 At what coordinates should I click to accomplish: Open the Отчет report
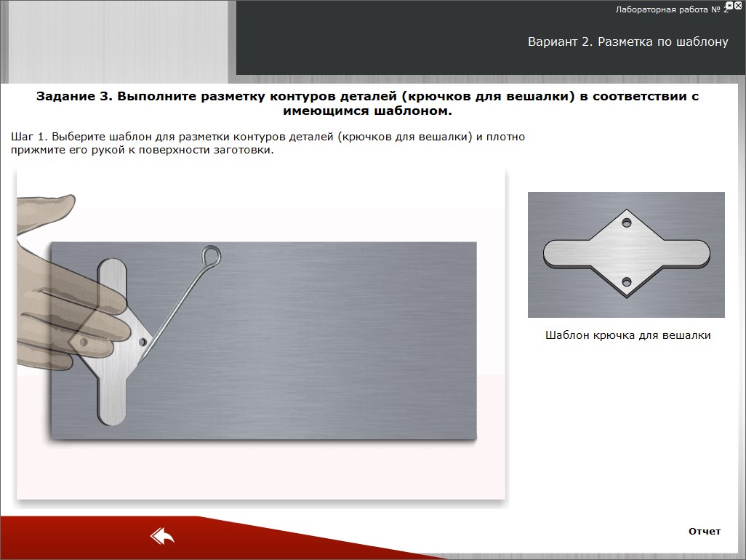pos(704,532)
